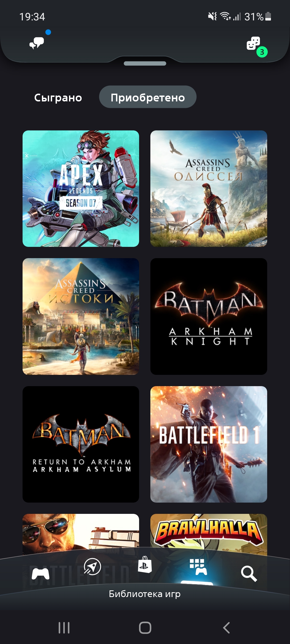Viewport: 290px width, 644px height.
Task: Switch to the Сыграно tab
Action: click(58, 97)
